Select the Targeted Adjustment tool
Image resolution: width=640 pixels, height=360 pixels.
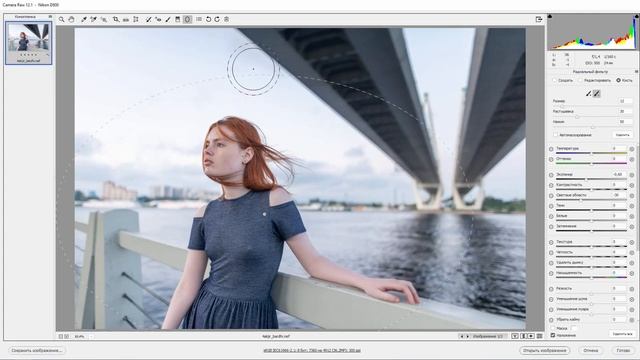(x=104, y=19)
